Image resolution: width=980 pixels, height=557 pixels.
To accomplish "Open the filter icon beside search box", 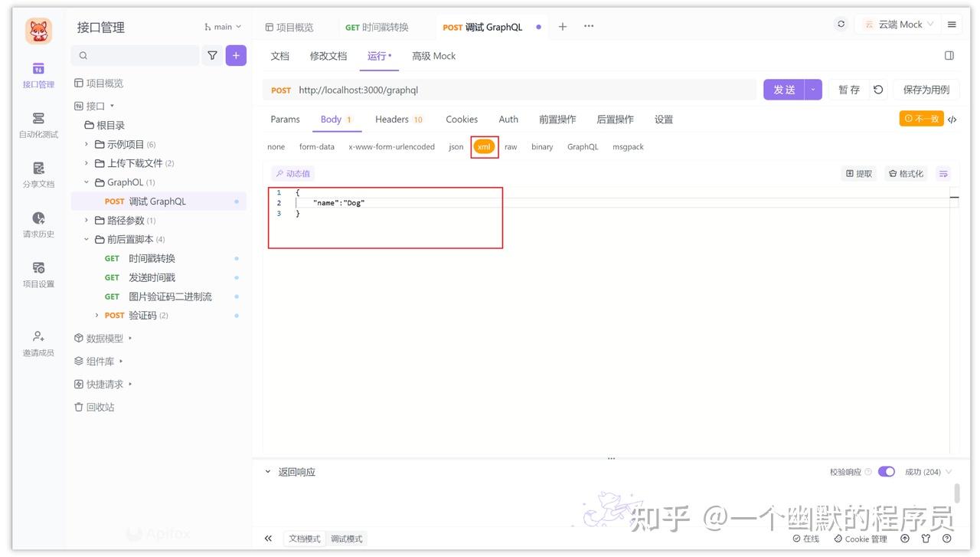I will (x=212, y=55).
